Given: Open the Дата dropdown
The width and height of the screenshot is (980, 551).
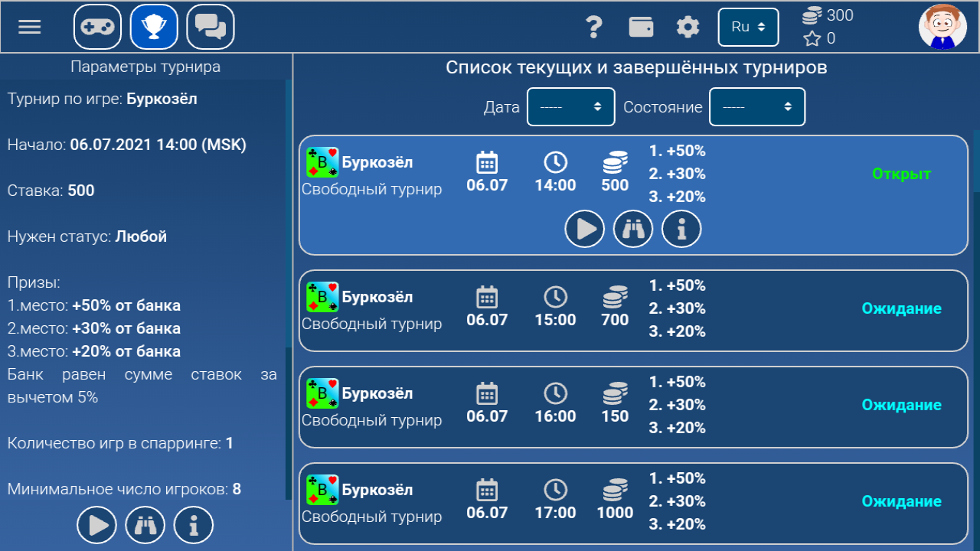Looking at the screenshot, I should (x=570, y=106).
